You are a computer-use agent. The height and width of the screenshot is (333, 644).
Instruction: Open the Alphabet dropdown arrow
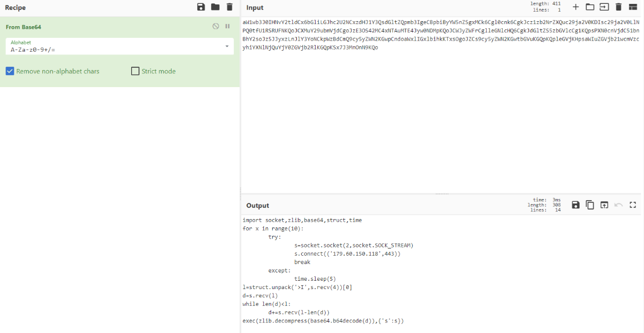[x=227, y=46]
